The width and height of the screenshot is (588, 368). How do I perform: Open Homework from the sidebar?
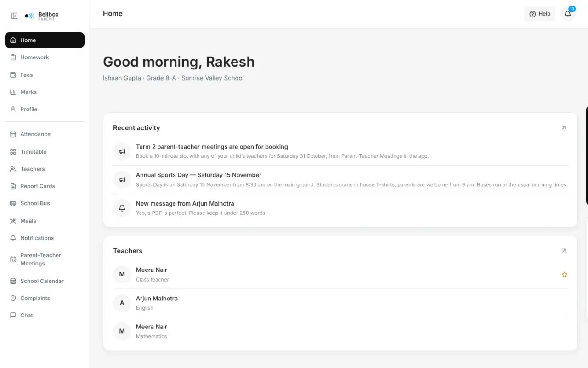tap(45, 57)
